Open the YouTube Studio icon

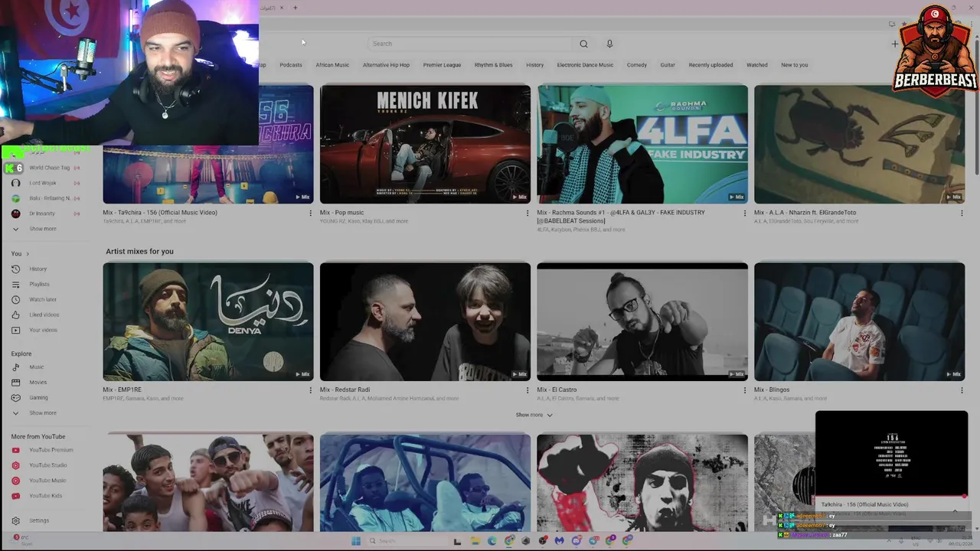[x=15, y=465]
